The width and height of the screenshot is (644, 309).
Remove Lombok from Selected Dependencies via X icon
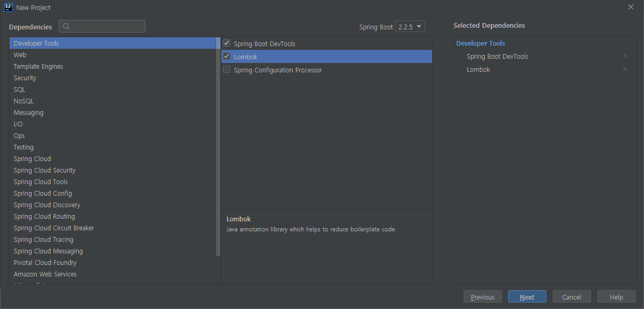click(625, 69)
